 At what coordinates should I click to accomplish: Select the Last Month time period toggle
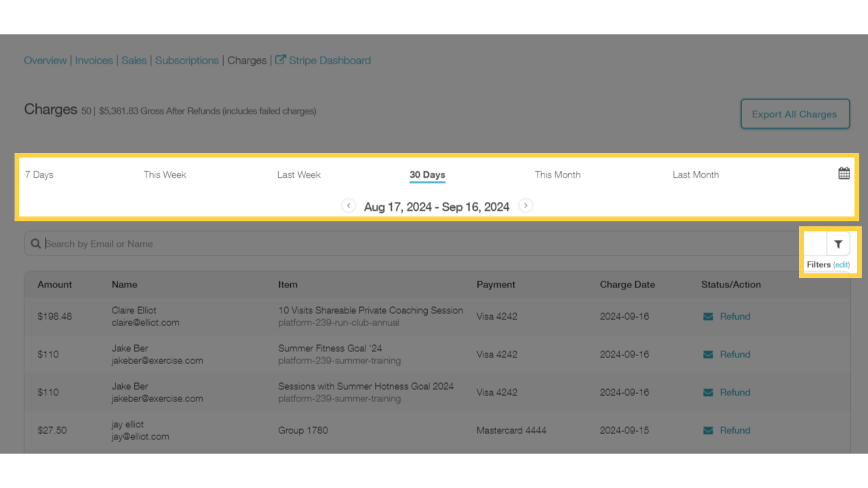pos(696,174)
